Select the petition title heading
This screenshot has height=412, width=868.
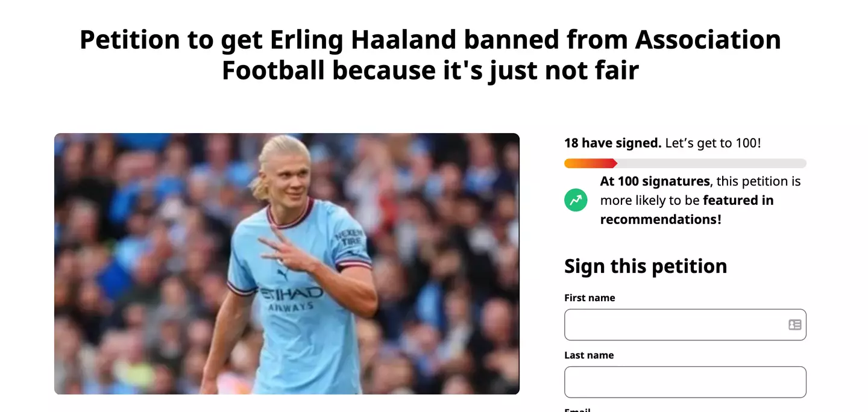pyautogui.click(x=430, y=55)
